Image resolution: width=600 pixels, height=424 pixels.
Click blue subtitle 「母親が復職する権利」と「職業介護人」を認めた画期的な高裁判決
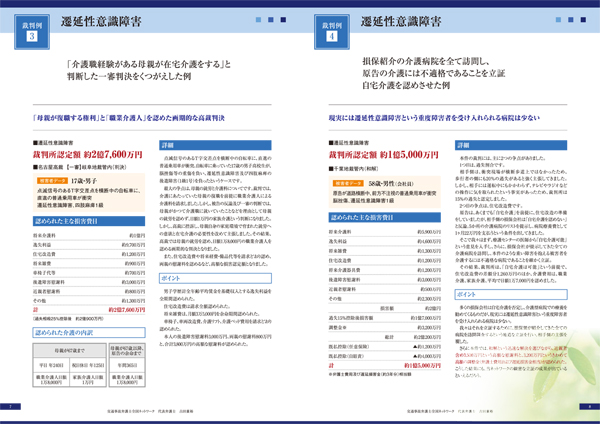(129, 118)
